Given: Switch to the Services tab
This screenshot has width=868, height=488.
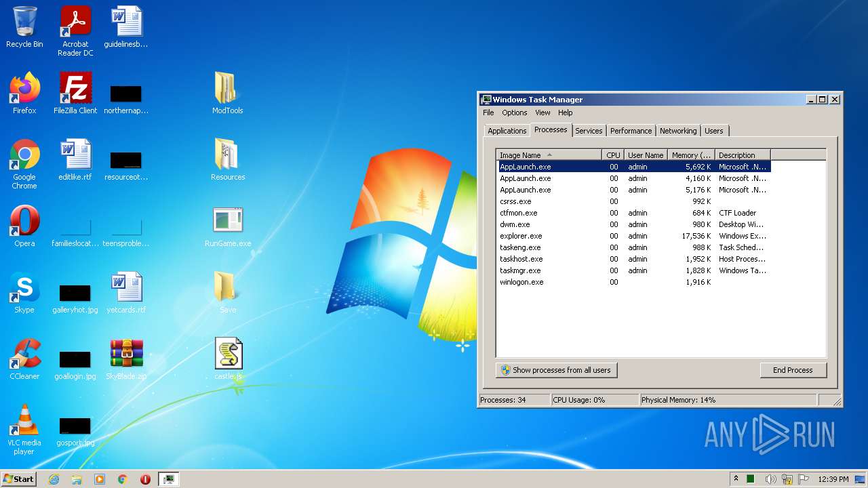Looking at the screenshot, I should (x=589, y=131).
